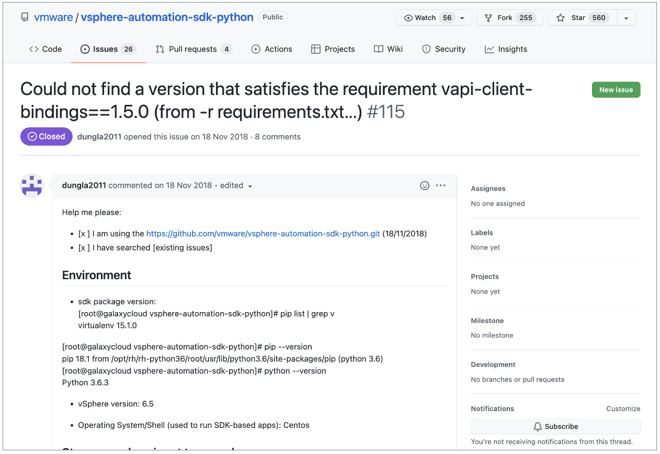Screen dimensions: 660x454
Task: Add a reaction with the smiley icon
Action: (x=424, y=186)
